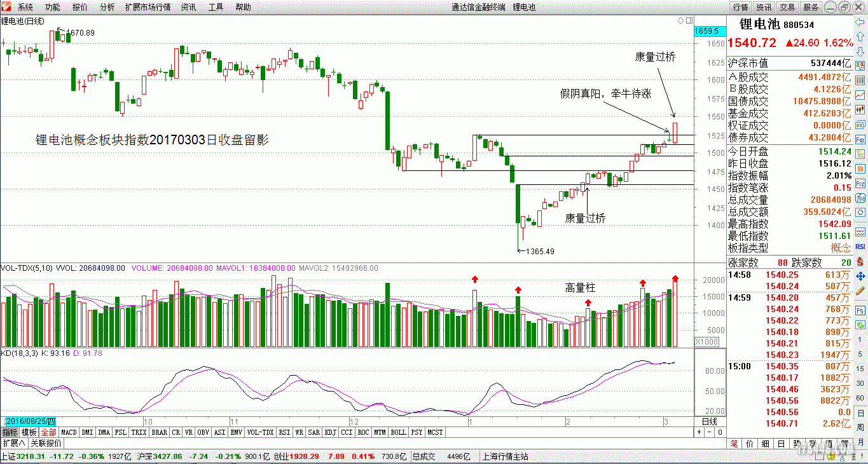Click the 关联报价 button

46,443
